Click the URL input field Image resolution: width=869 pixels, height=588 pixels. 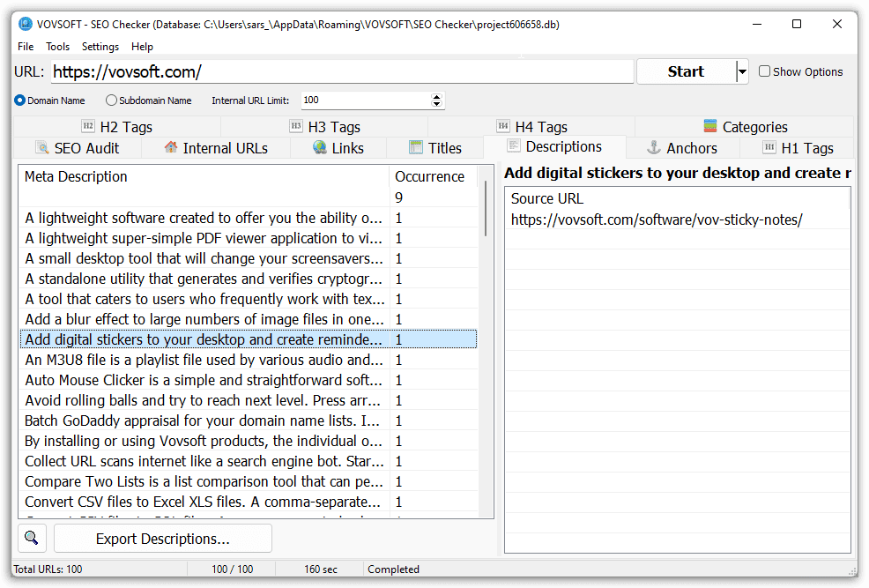click(342, 71)
